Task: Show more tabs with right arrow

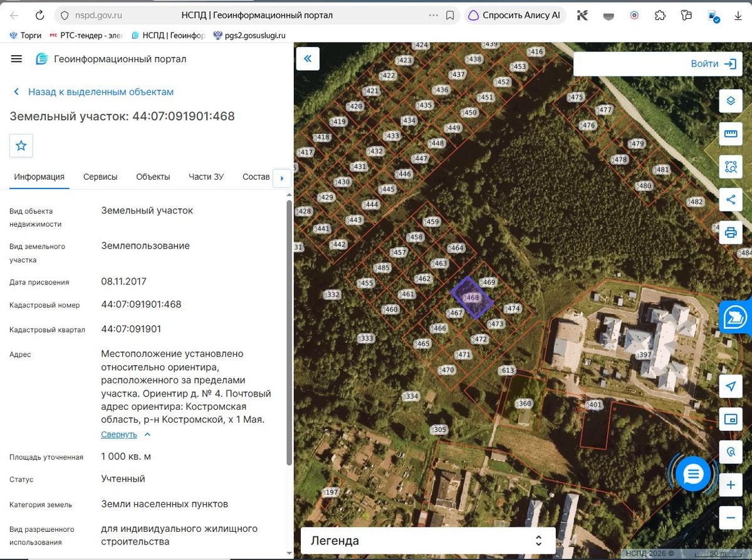Action: coord(281,179)
